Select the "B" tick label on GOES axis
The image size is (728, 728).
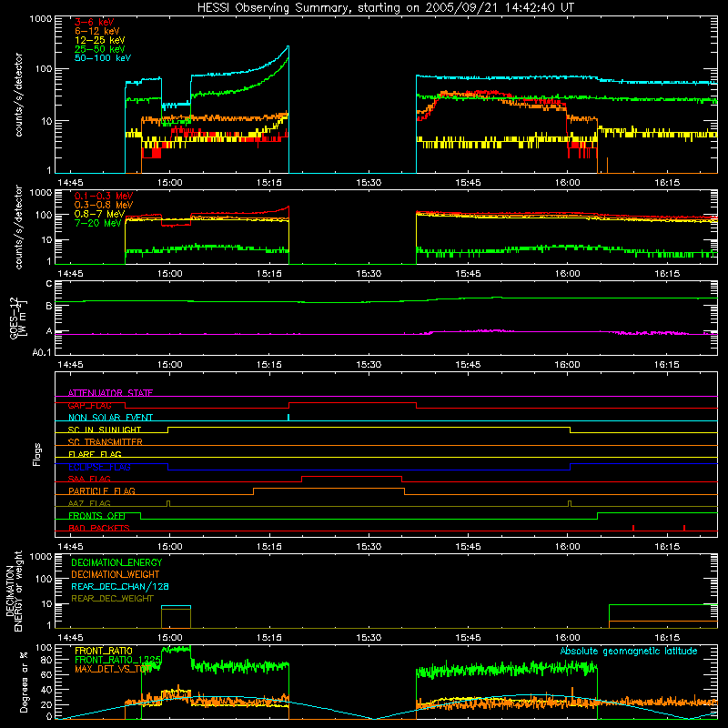point(49,306)
